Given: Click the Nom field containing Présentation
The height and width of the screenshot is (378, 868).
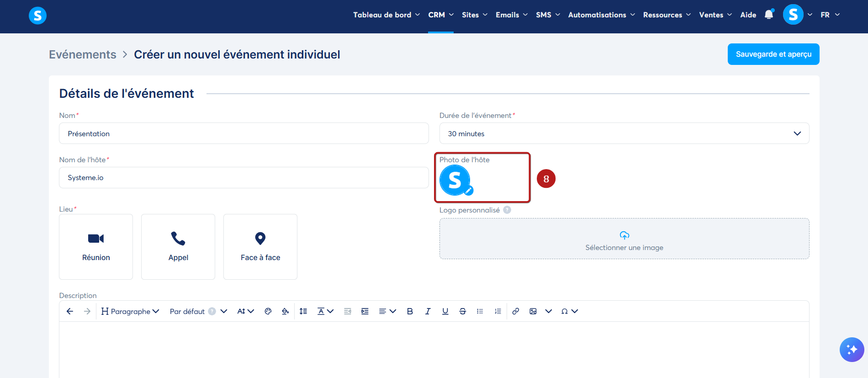Looking at the screenshot, I should point(244,133).
